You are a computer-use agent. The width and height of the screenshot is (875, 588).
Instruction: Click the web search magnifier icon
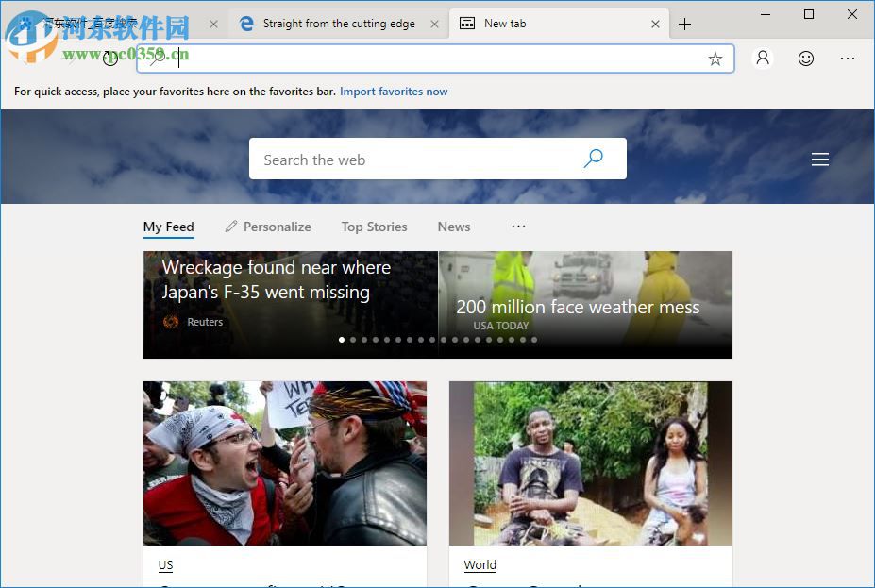593,159
